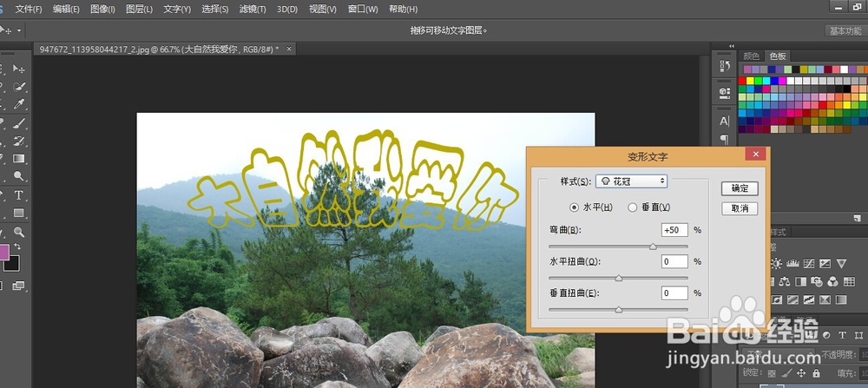The height and width of the screenshot is (388, 868).
Task: Adjust the 水平扭曲 slider handle
Action: 618,278
